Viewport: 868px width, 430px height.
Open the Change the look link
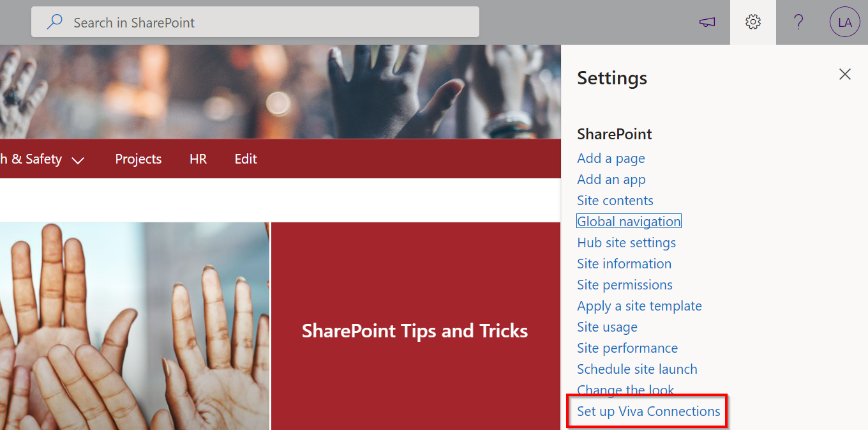click(625, 390)
